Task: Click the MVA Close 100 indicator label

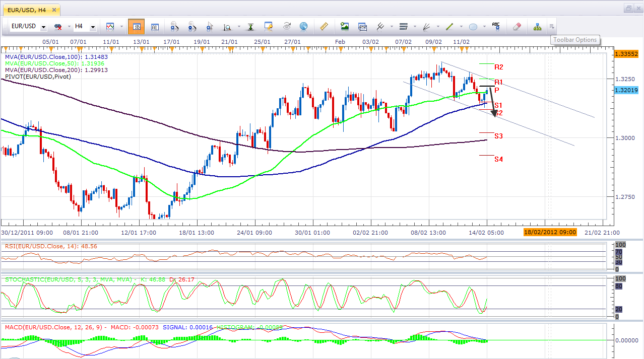Action: coord(56,57)
